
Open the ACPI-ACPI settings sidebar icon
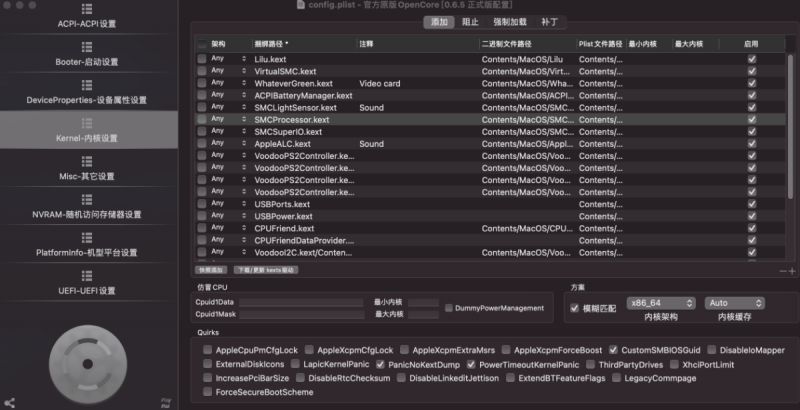(87, 9)
